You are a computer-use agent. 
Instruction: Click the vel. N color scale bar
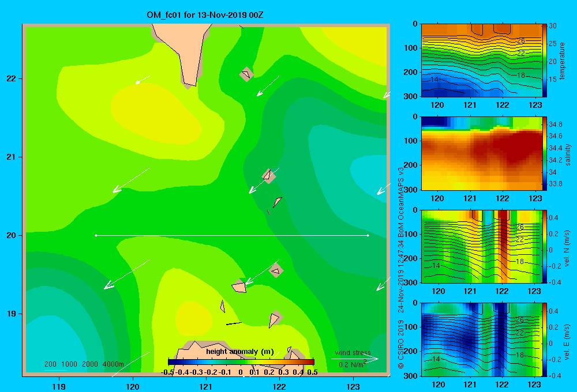[544, 246]
